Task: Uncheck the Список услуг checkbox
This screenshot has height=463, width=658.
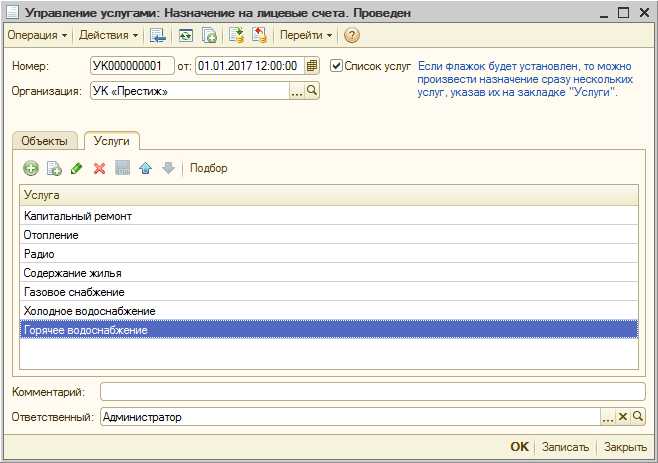Action: tap(336, 65)
